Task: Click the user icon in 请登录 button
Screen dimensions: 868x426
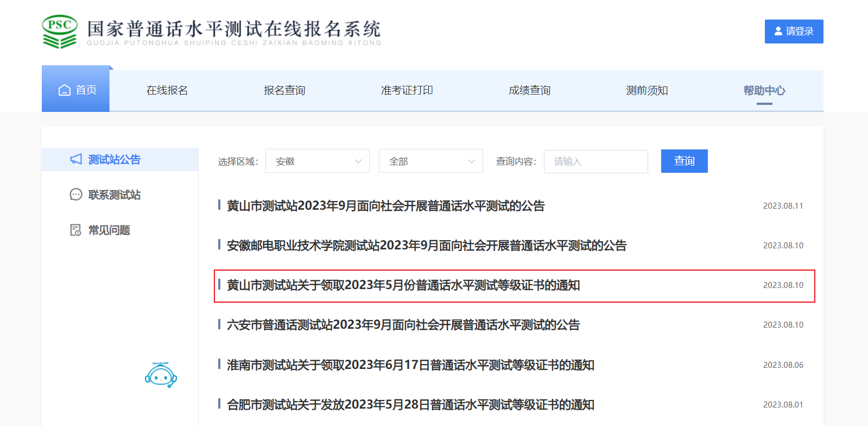Action: (778, 32)
